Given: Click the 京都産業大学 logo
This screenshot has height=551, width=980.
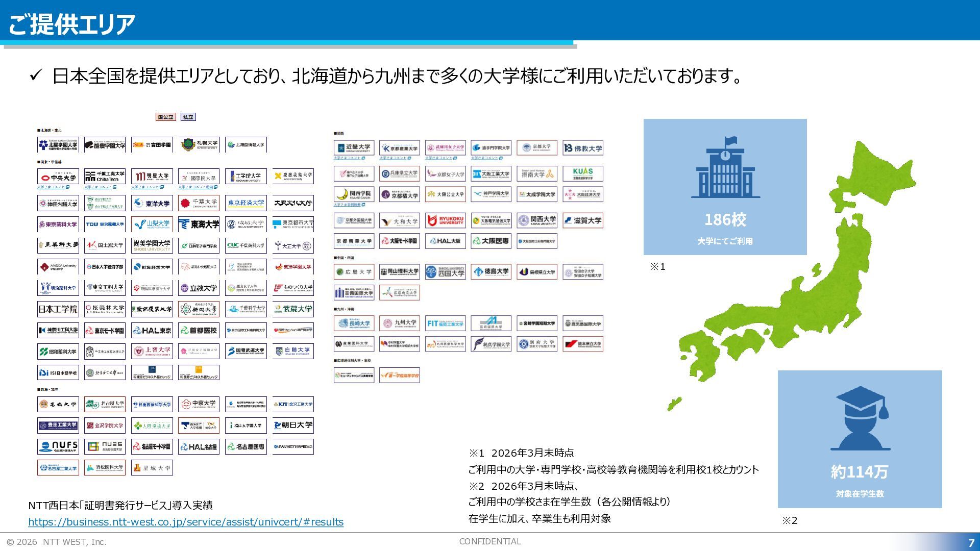Looking at the screenshot, I should click(400, 148).
